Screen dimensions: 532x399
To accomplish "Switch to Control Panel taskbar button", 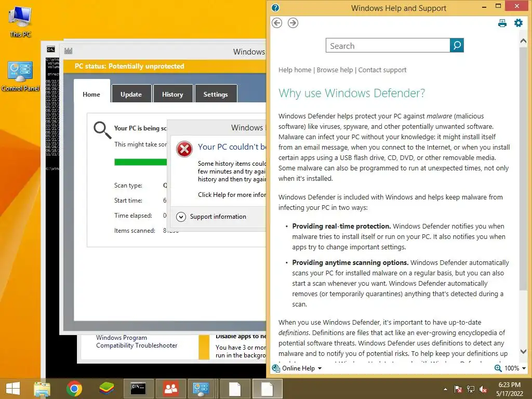I will 201,389.
